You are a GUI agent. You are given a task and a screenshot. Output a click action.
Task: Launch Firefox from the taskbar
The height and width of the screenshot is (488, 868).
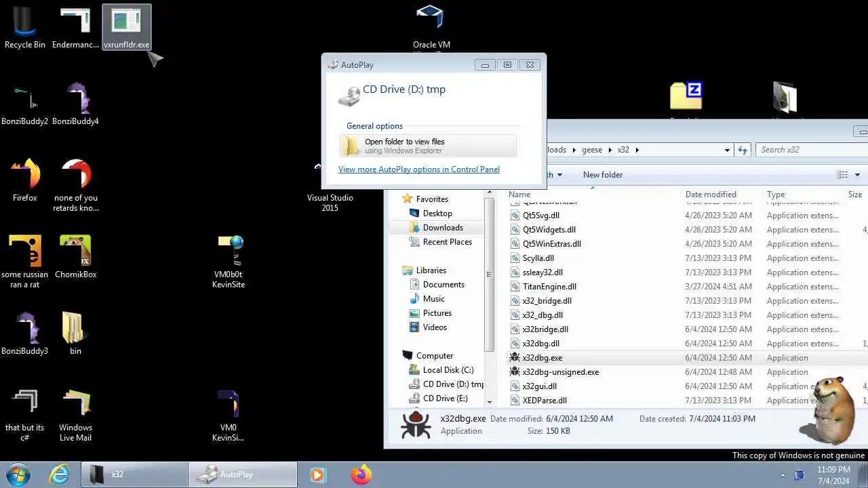coord(361,474)
